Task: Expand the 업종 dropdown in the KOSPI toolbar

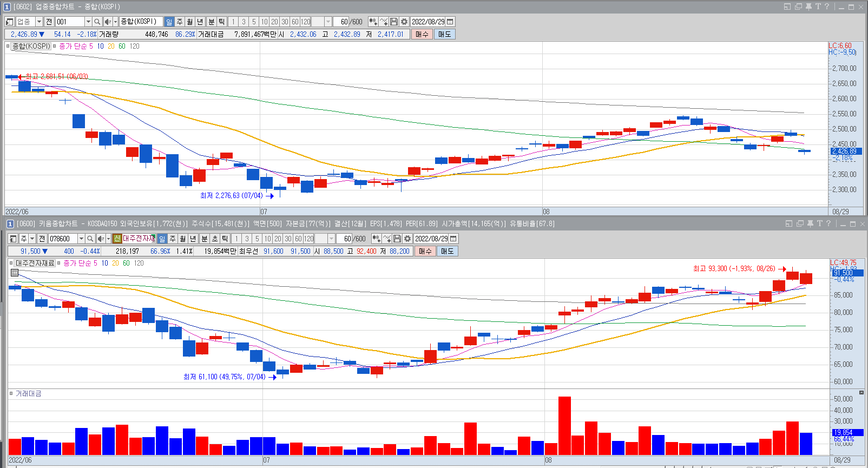Action: (x=39, y=22)
